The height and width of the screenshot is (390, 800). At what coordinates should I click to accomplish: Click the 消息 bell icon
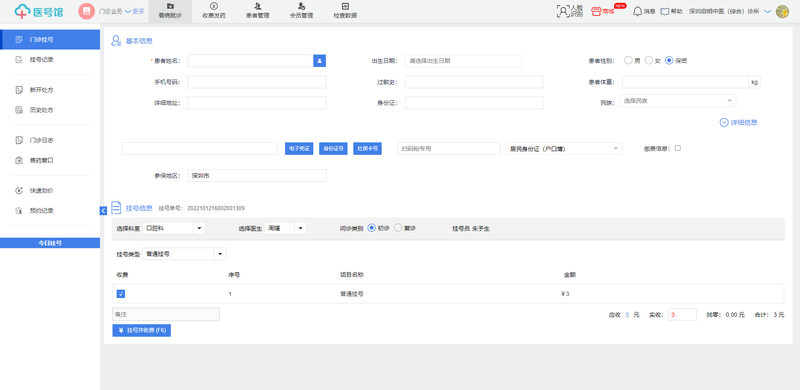pyautogui.click(x=637, y=11)
